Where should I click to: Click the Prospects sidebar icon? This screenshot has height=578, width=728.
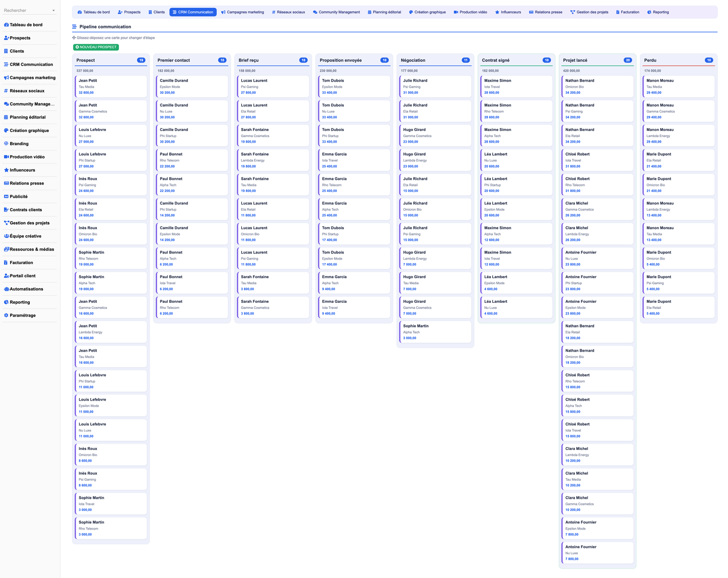coord(6,38)
